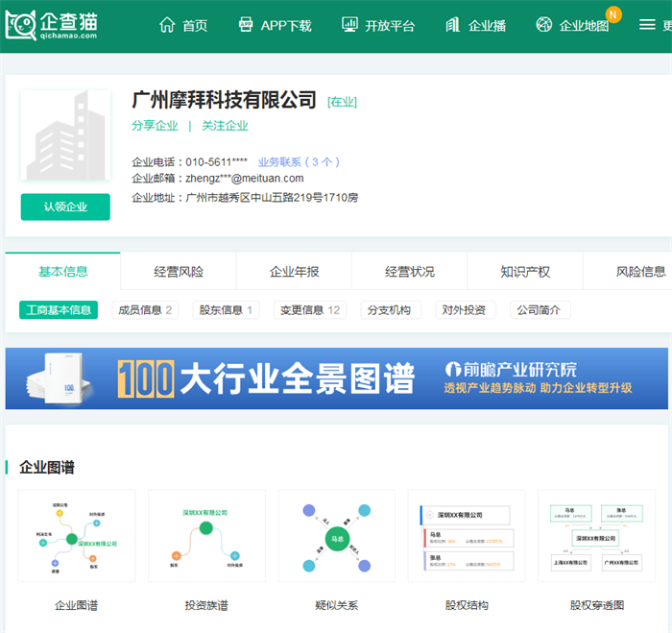
Task: Click the orange N badge
Action: click(613, 14)
